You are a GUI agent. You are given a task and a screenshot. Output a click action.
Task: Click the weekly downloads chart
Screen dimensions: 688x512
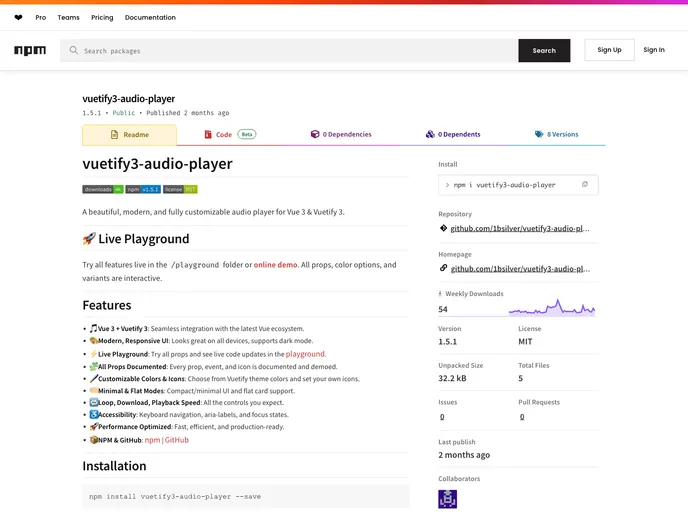point(552,307)
